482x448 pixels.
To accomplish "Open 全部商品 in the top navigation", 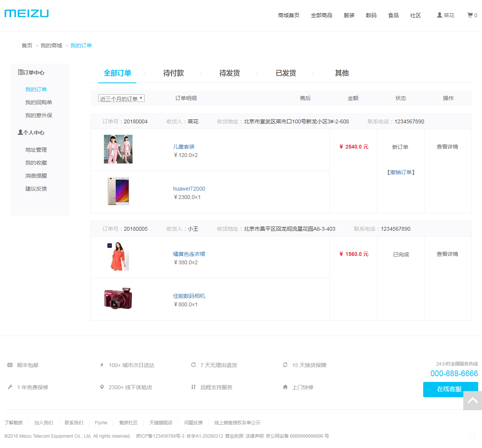I will 322,15.
